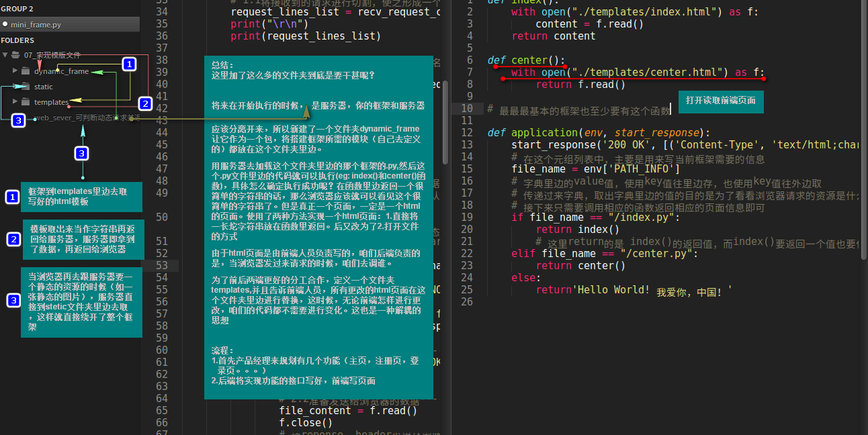Click the unsaved dot beside mini_frame.py
This screenshot has height=435, width=868.
coord(5,24)
